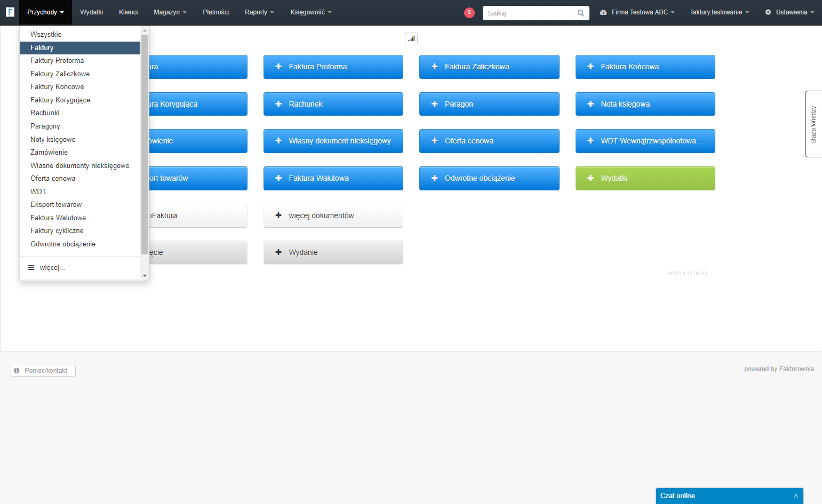Click the dropdown menu scrollbar thumb
This screenshot has width=822, height=504.
[x=145, y=144]
